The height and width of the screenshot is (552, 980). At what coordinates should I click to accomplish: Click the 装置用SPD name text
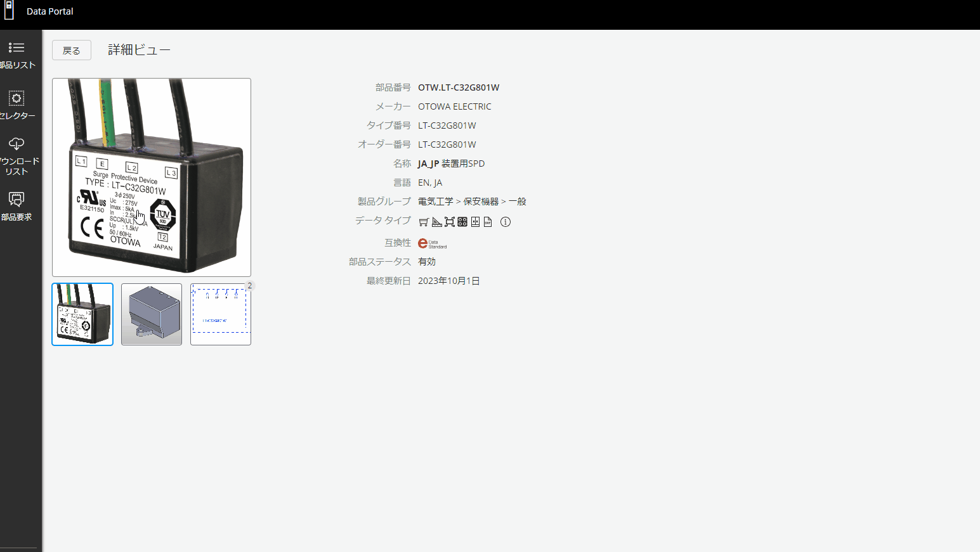(463, 164)
